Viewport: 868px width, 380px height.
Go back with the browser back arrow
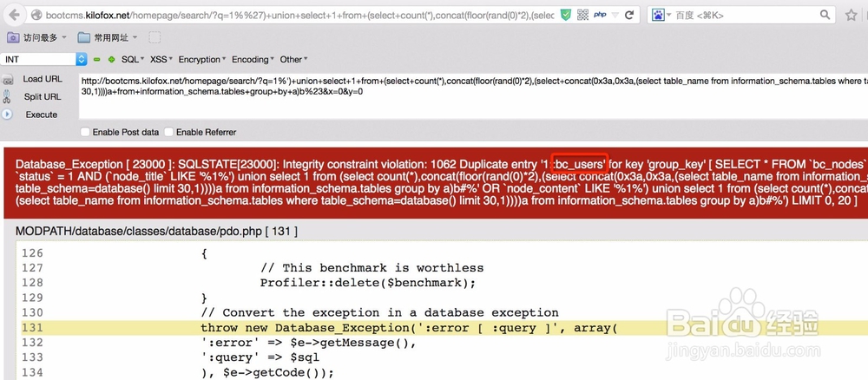coord(14,16)
